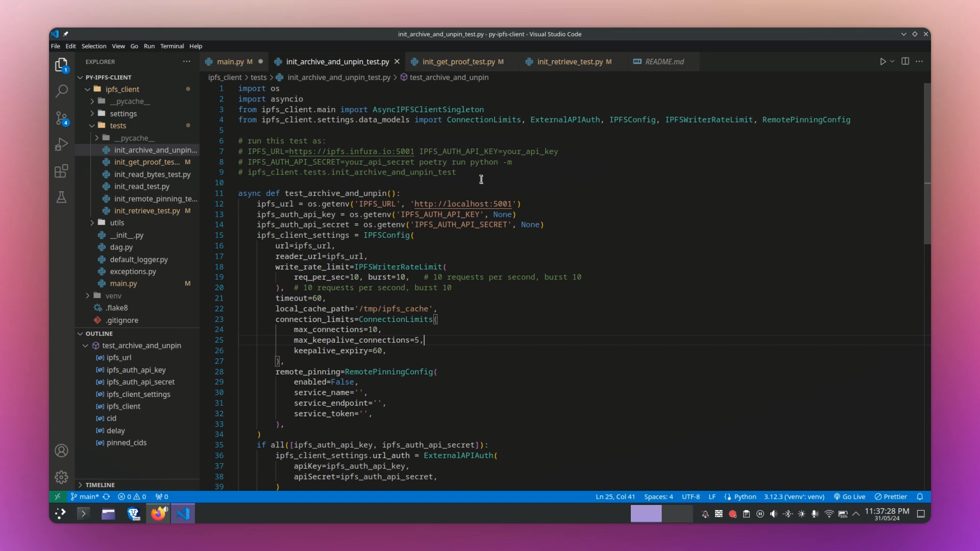Switch to the init_retrieve_test.py tab

574,61
